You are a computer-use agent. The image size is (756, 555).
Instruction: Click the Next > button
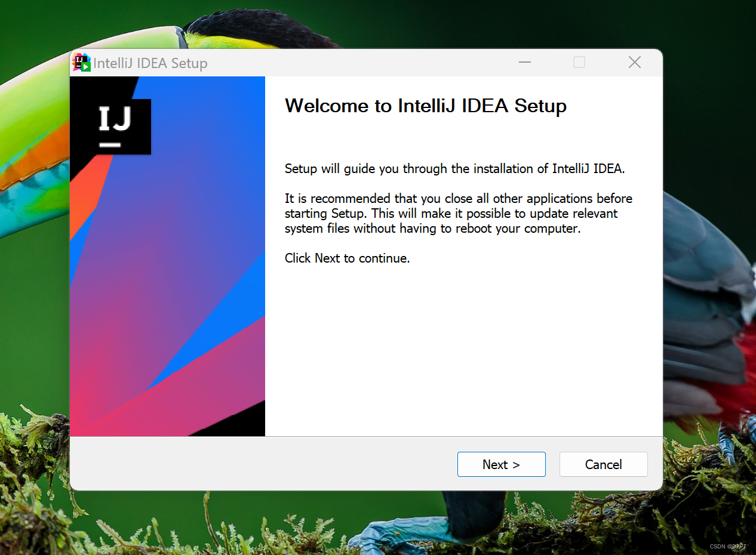(x=502, y=464)
